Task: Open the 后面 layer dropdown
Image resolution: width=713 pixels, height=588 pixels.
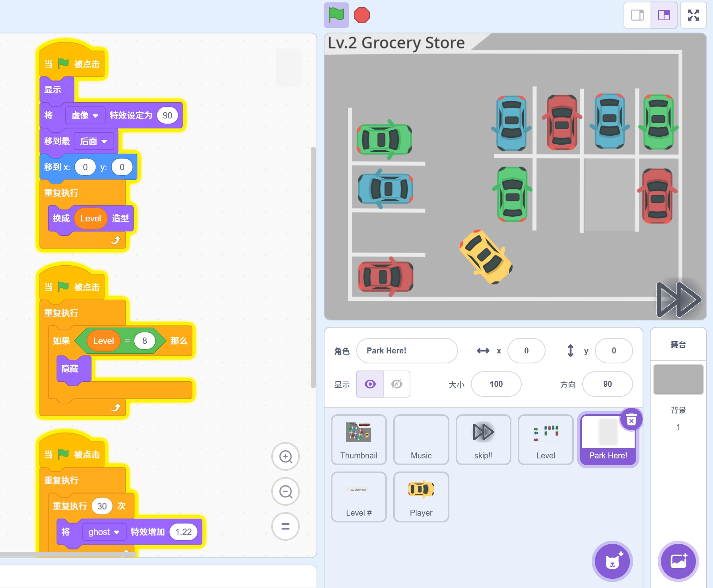Action: pos(94,141)
